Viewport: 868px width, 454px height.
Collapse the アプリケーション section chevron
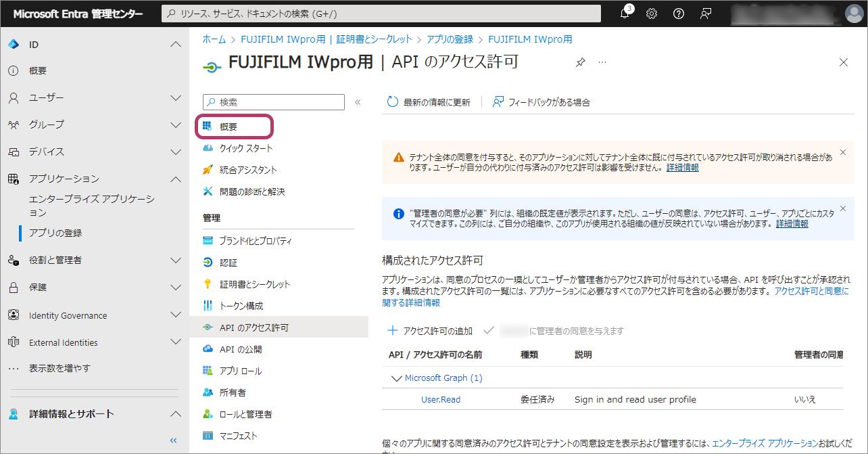[x=176, y=179]
